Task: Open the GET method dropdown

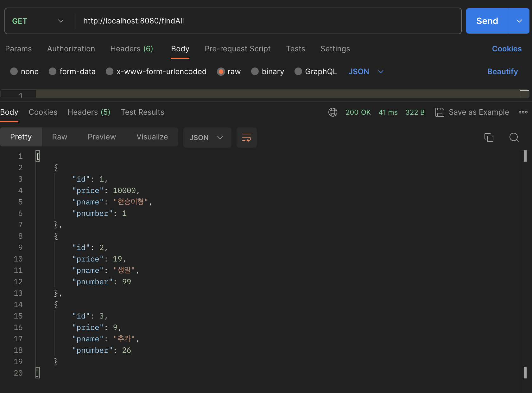Action: click(60, 21)
